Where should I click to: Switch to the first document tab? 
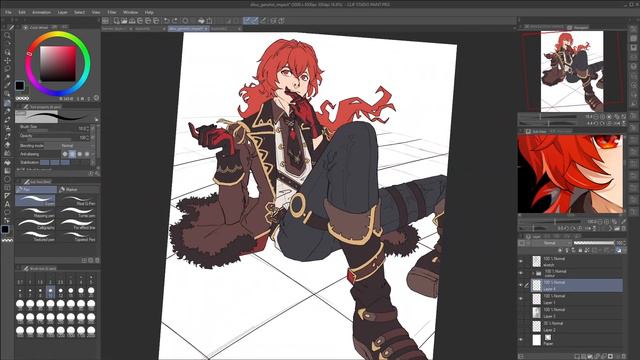tap(116, 29)
